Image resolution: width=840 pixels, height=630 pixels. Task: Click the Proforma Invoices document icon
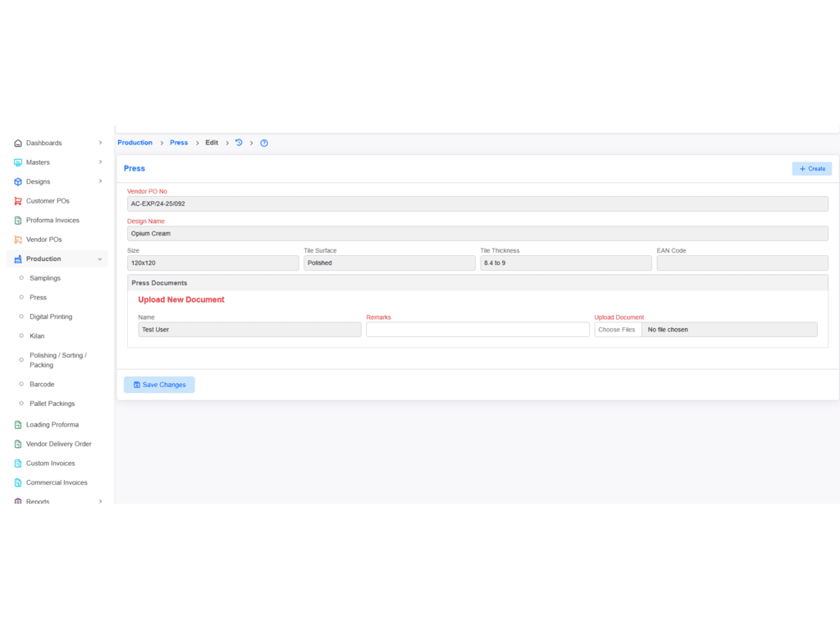18,220
